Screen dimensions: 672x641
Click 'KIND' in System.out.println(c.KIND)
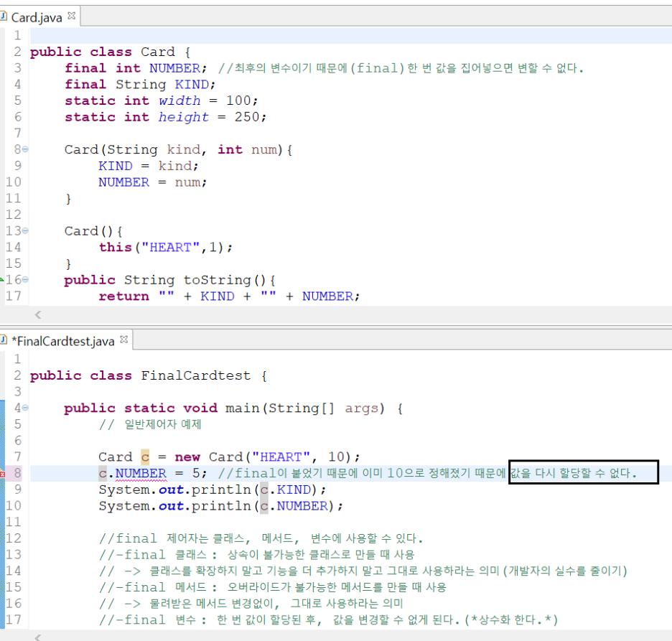coord(294,490)
